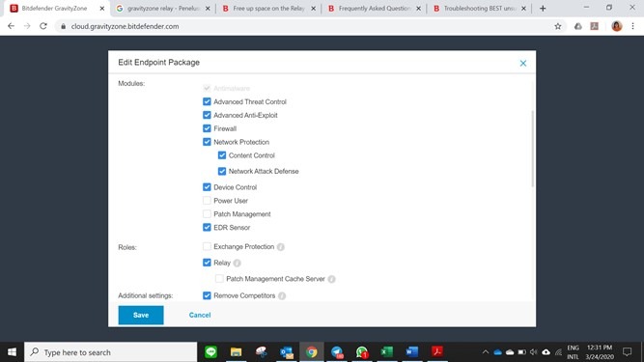The width and height of the screenshot is (644, 362).
Task: Uncheck the Relay role
Action: (207, 263)
